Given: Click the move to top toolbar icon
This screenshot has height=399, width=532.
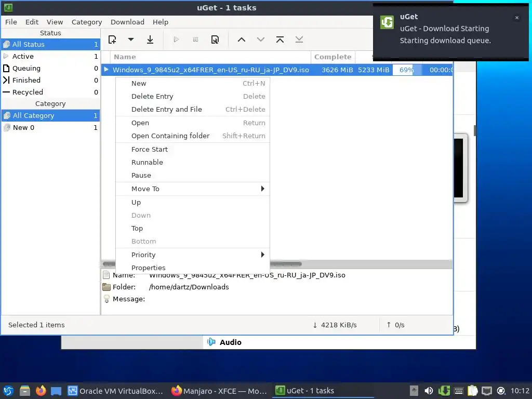Looking at the screenshot, I should 280,39.
